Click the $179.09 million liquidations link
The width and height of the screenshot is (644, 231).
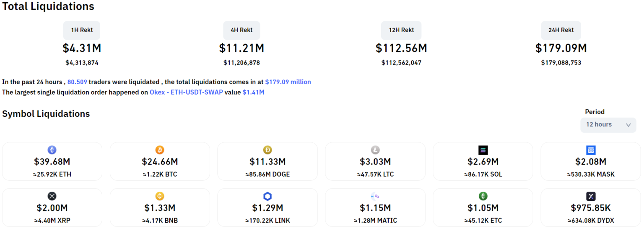pos(288,82)
